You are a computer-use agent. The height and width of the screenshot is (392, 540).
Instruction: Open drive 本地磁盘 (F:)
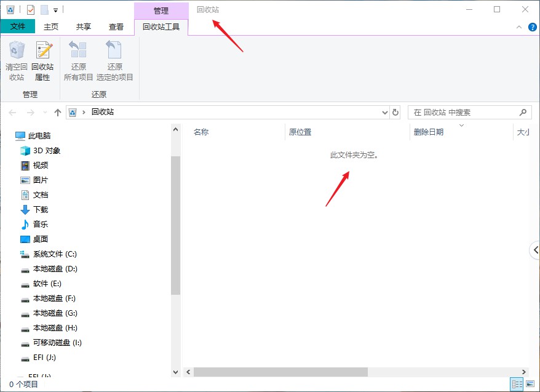(x=48, y=298)
